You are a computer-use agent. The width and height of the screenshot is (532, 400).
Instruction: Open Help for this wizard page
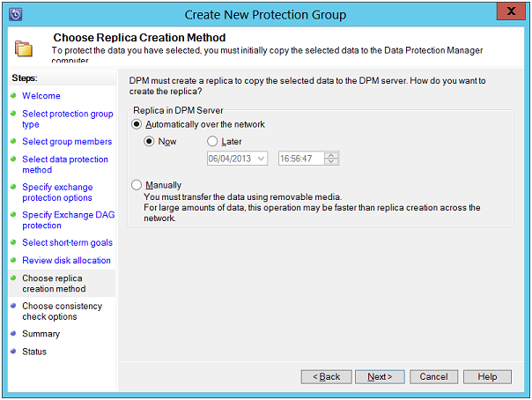(487, 376)
